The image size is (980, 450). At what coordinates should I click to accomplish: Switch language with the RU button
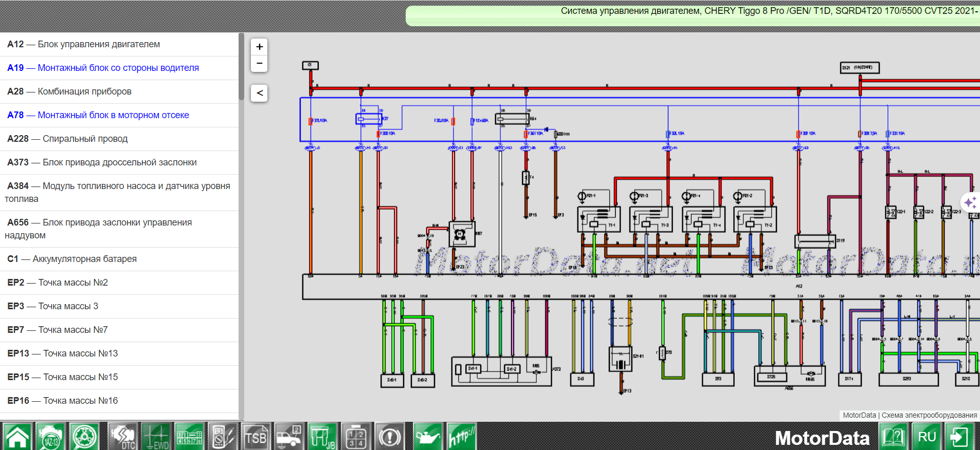(x=927, y=437)
